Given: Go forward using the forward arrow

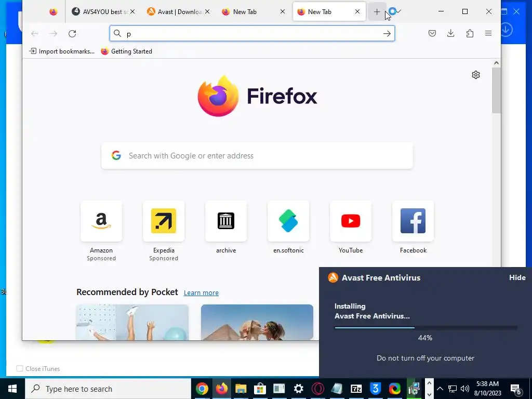Looking at the screenshot, I should coord(54,34).
